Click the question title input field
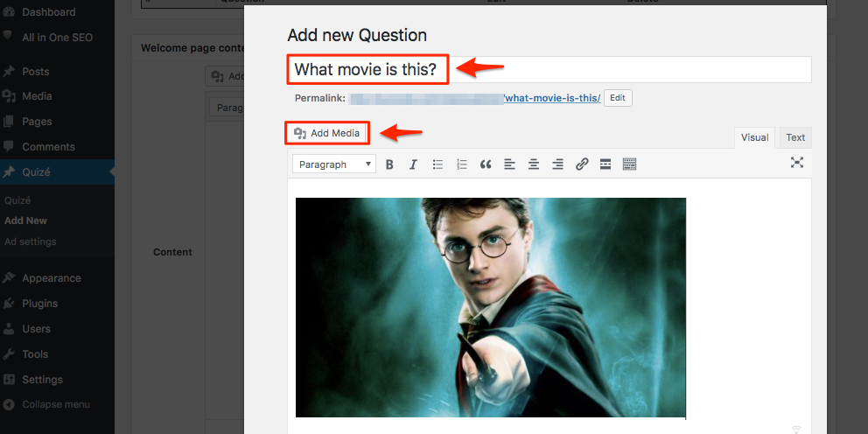 click(x=549, y=70)
